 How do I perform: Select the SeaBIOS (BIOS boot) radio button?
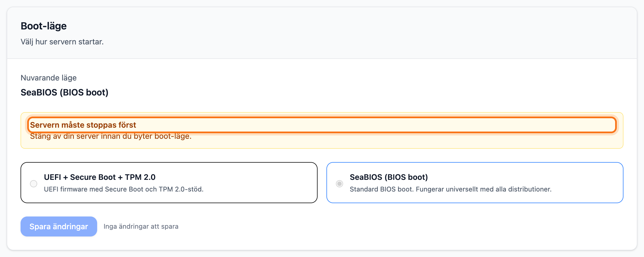[339, 184]
